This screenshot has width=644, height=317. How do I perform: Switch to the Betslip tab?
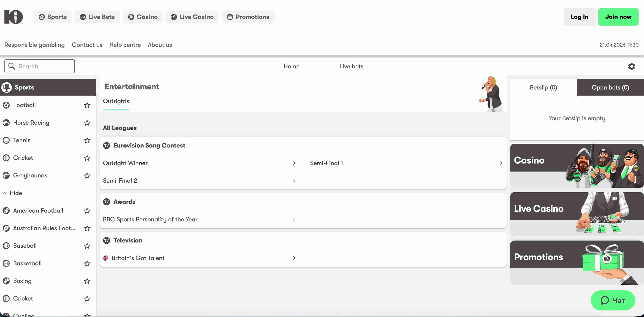543,88
